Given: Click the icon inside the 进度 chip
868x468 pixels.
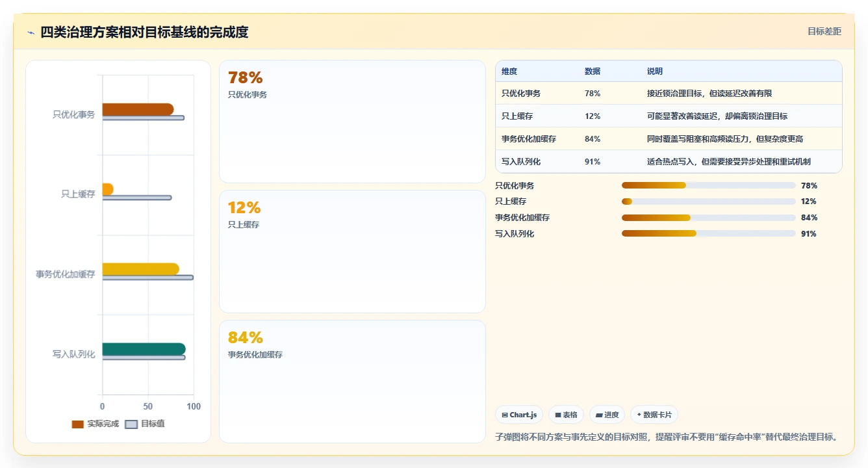Looking at the screenshot, I should click(x=599, y=415).
